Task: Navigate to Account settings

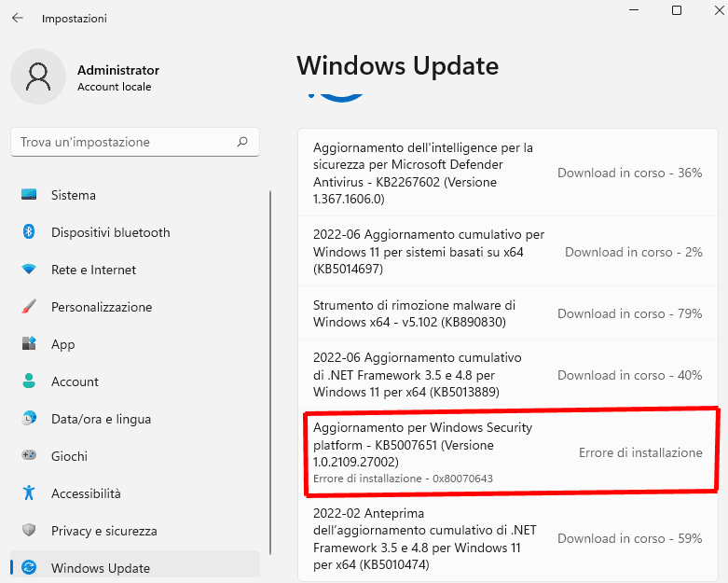Action: [x=135, y=382]
